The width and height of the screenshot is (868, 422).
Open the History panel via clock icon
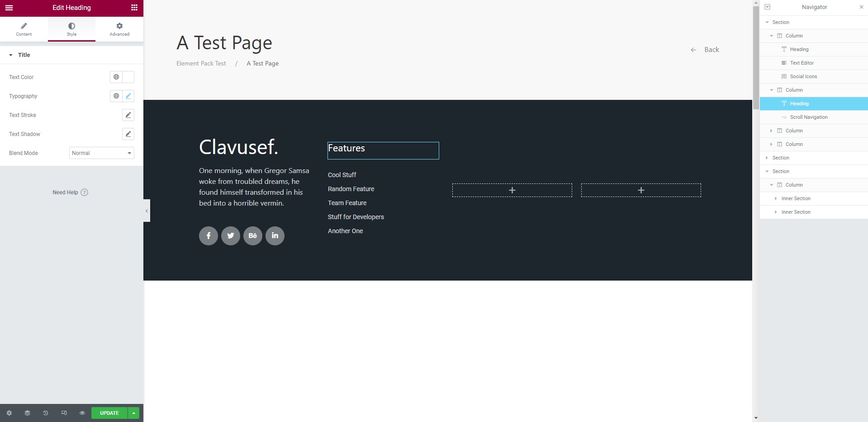click(45, 413)
